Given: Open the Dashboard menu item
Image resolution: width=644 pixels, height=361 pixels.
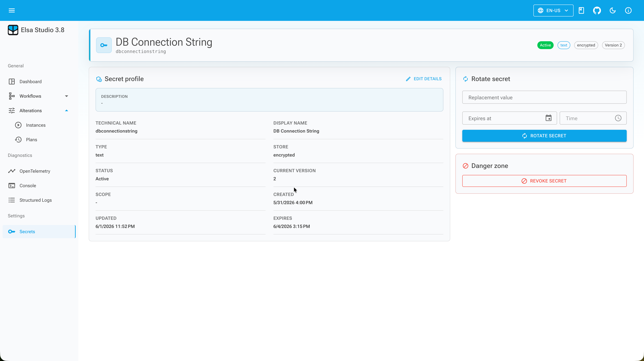Looking at the screenshot, I should coord(39,81).
